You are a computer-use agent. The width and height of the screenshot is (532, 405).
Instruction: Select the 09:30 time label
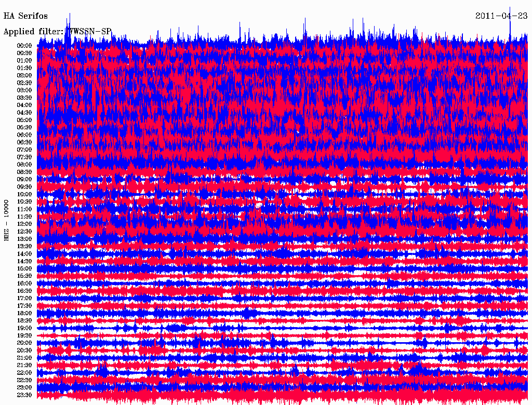pos(24,187)
